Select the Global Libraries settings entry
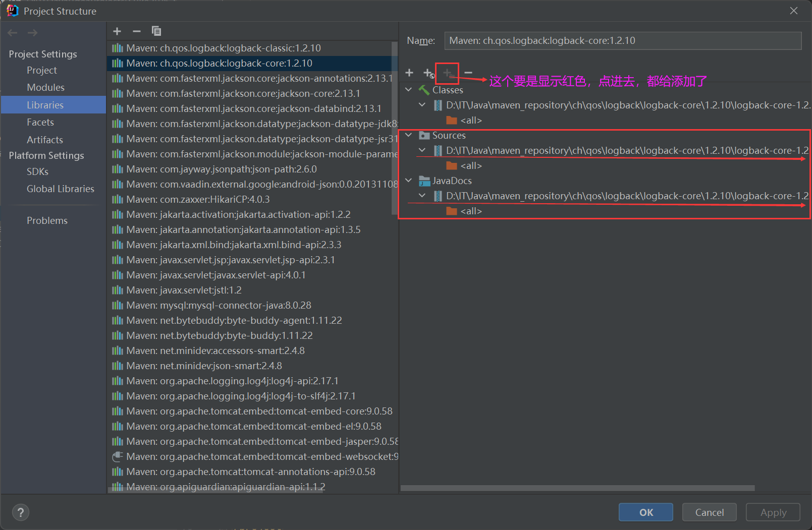The width and height of the screenshot is (812, 530). pos(61,189)
